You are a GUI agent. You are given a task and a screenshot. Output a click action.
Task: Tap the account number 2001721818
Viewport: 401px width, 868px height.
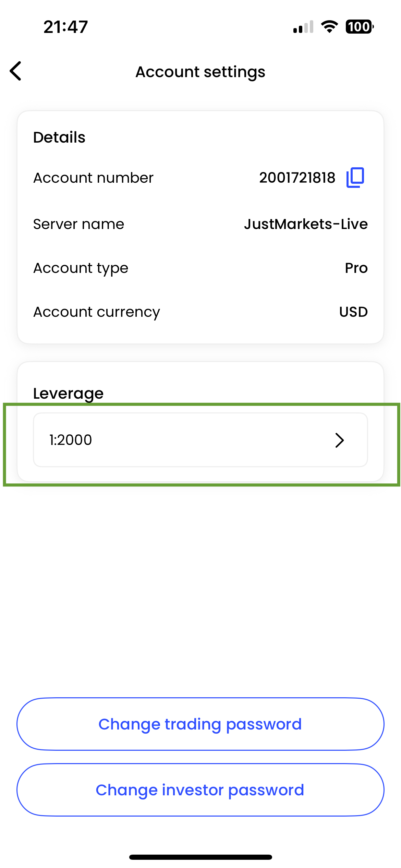click(x=297, y=178)
